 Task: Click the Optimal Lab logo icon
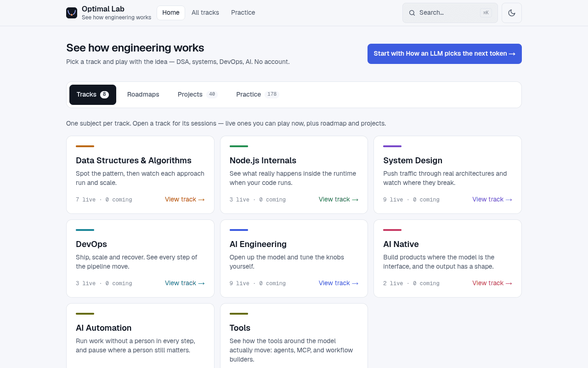[72, 13]
